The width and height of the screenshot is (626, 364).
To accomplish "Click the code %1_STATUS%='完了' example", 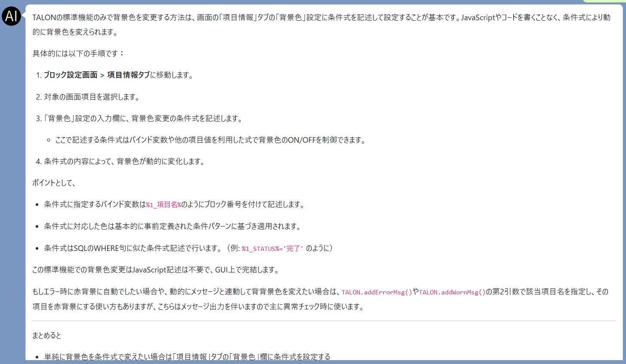I will pos(273,249).
